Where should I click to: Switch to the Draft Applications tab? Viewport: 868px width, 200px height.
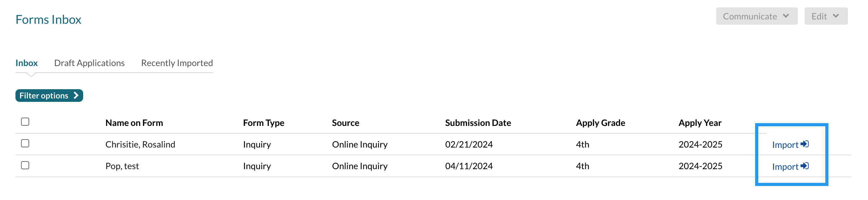(x=89, y=63)
